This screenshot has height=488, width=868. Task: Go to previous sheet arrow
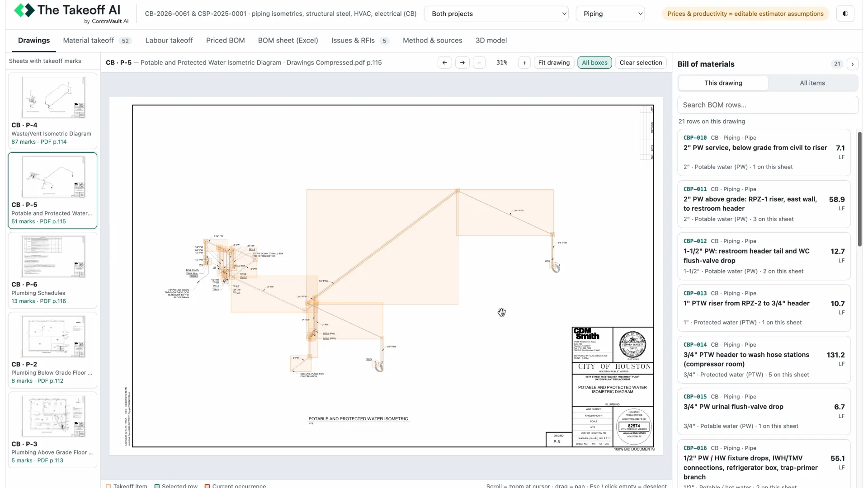[445, 63]
